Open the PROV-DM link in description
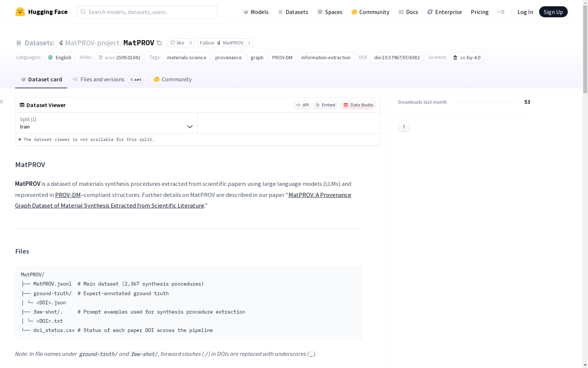The height and width of the screenshot is (368, 588). (x=68, y=195)
